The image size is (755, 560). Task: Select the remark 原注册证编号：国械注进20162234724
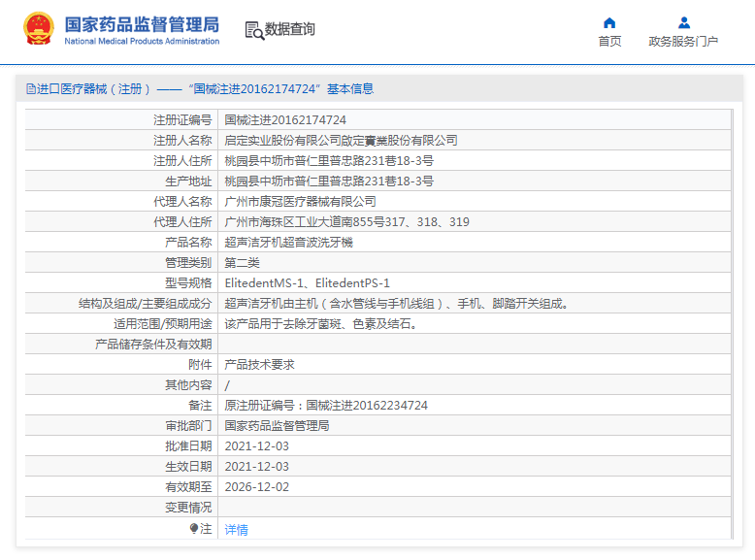click(x=326, y=406)
